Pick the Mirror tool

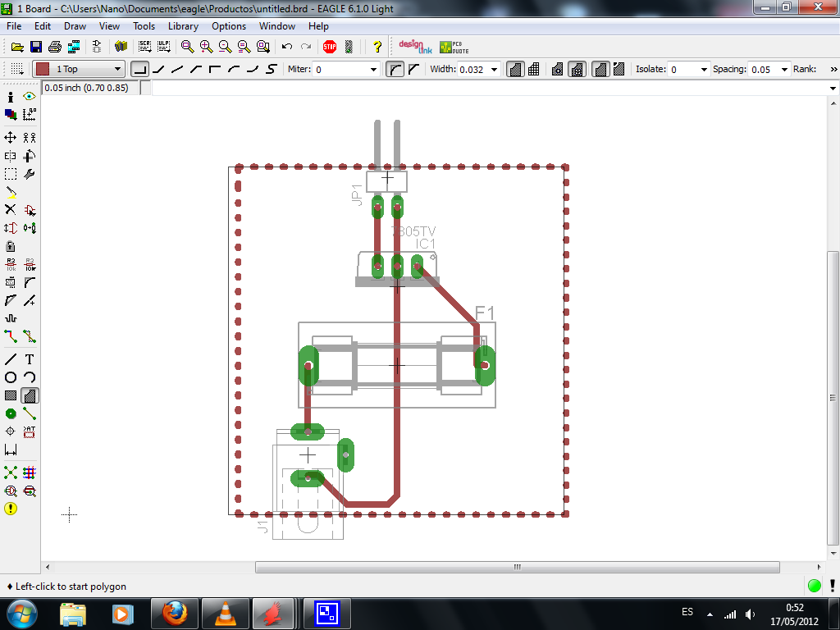pos(10,156)
